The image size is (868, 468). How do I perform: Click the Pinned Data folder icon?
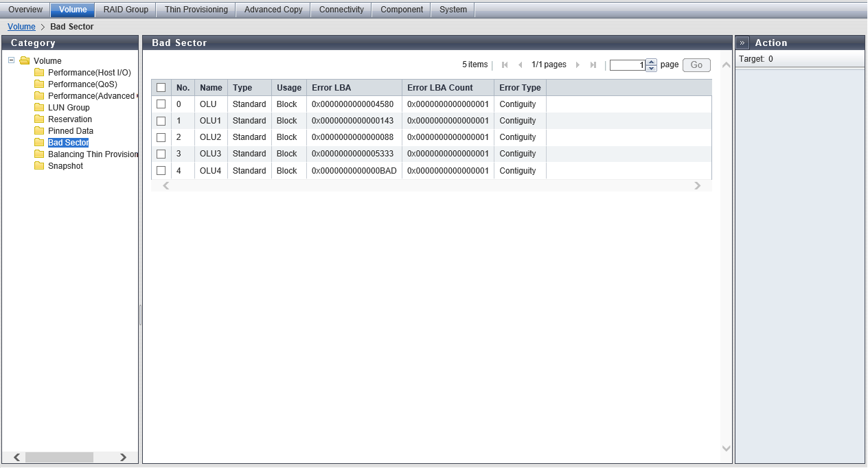(39, 131)
